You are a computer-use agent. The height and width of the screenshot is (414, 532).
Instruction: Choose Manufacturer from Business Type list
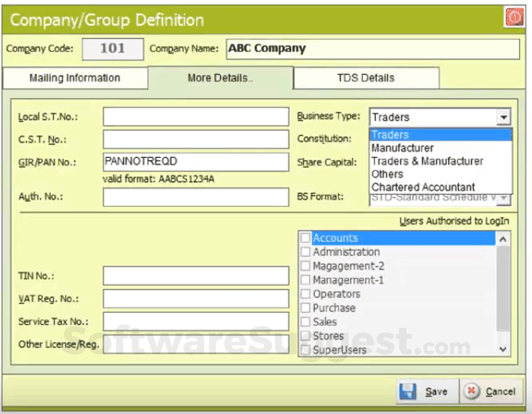403,148
